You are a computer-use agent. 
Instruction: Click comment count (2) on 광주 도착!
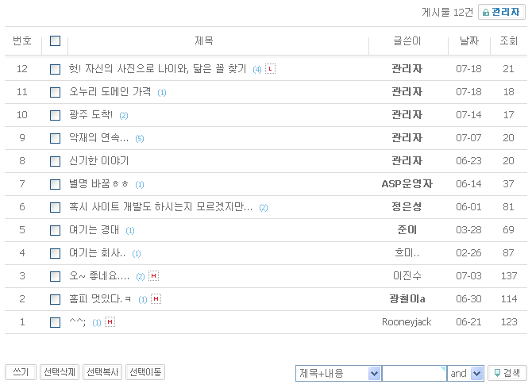point(124,116)
